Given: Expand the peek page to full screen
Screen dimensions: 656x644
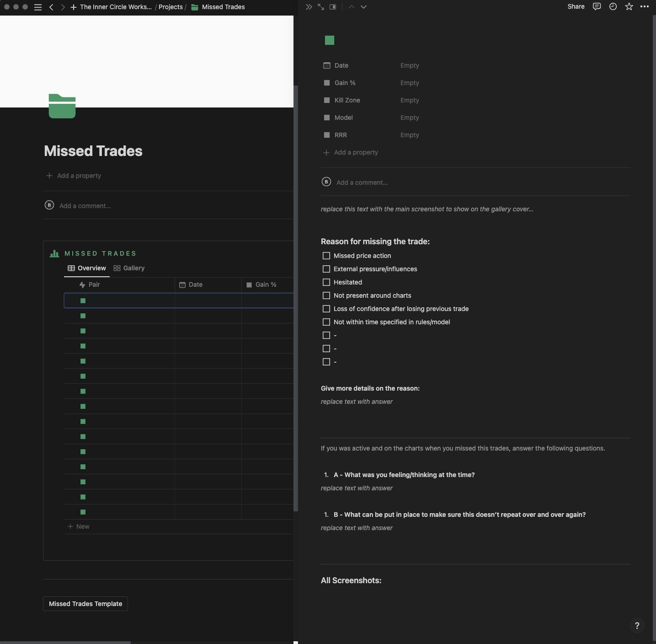Looking at the screenshot, I should click(x=320, y=6).
